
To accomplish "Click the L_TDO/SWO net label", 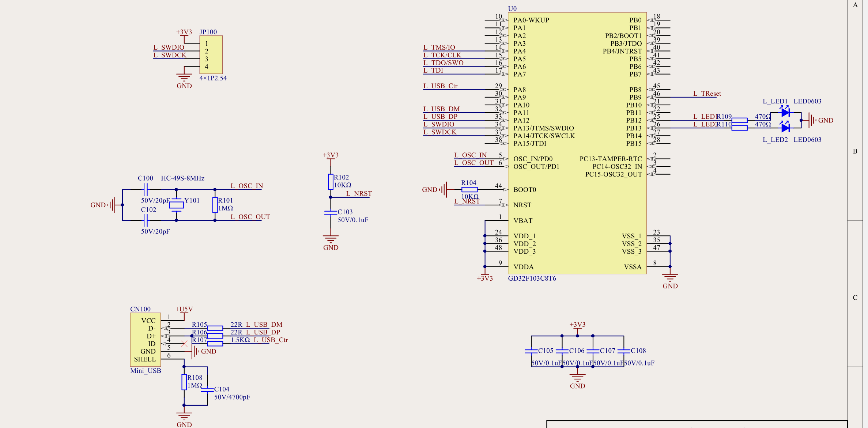I will [443, 63].
